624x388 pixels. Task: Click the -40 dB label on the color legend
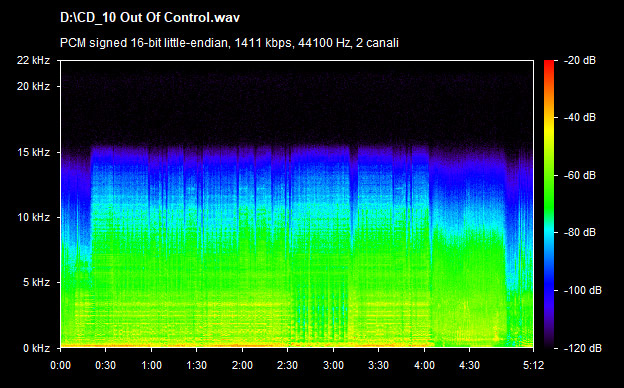click(x=580, y=117)
